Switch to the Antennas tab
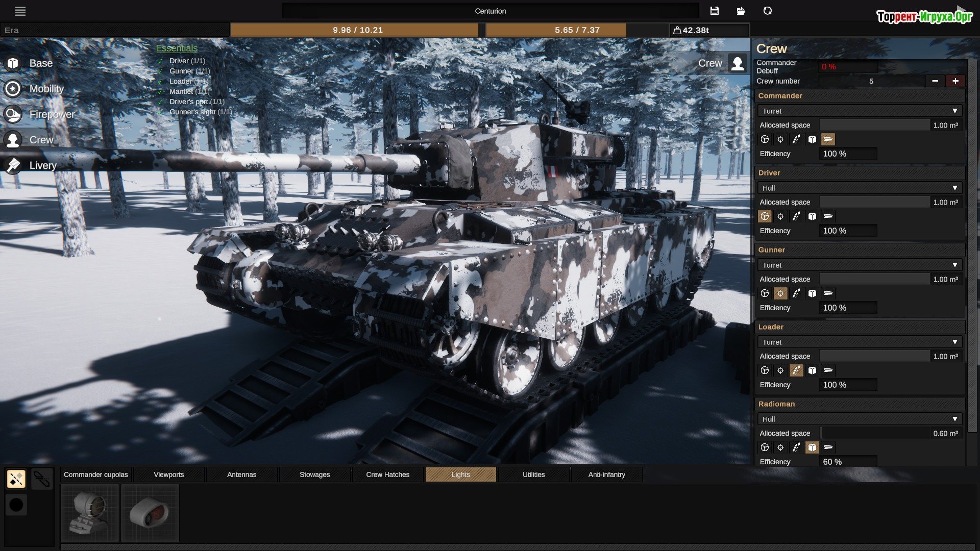Viewport: 980px width, 551px height. (x=241, y=474)
